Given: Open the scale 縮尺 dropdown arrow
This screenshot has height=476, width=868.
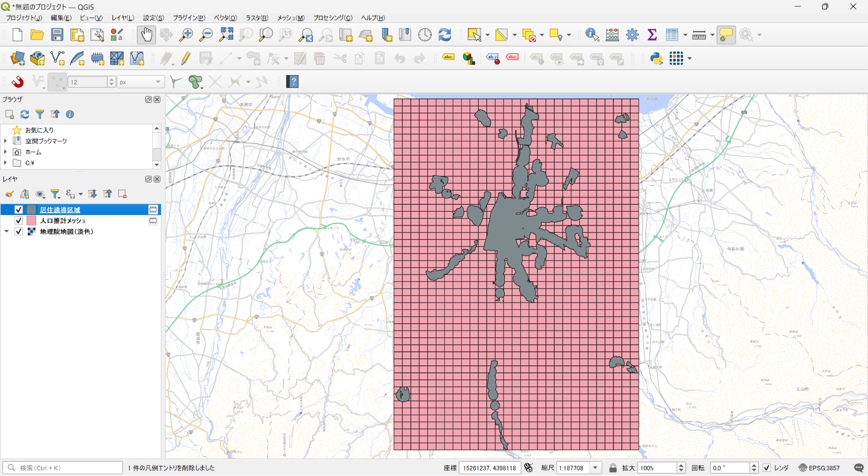Looking at the screenshot, I should (595, 468).
